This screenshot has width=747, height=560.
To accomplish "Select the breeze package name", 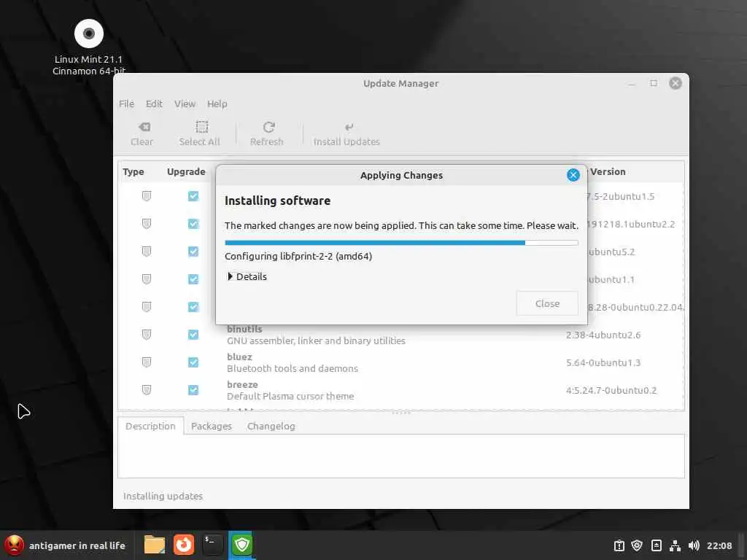I will (x=242, y=384).
